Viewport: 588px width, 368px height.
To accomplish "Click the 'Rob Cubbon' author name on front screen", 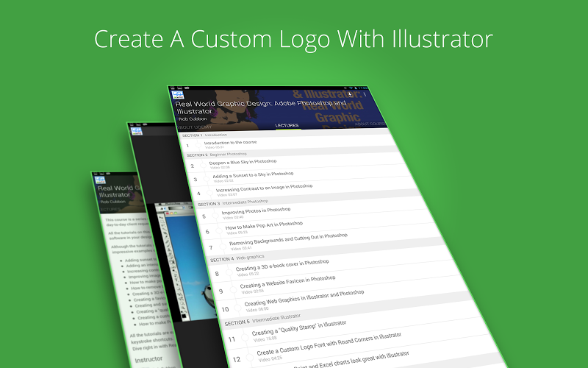I will coord(193,118).
